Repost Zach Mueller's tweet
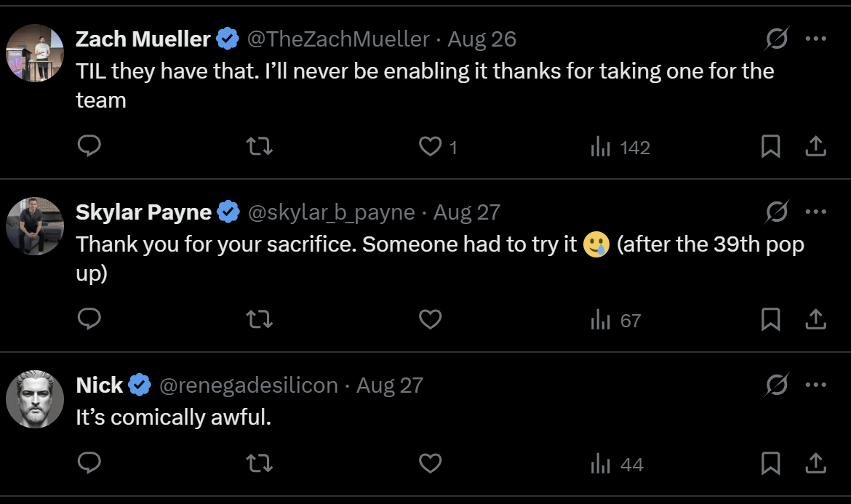 (x=260, y=147)
